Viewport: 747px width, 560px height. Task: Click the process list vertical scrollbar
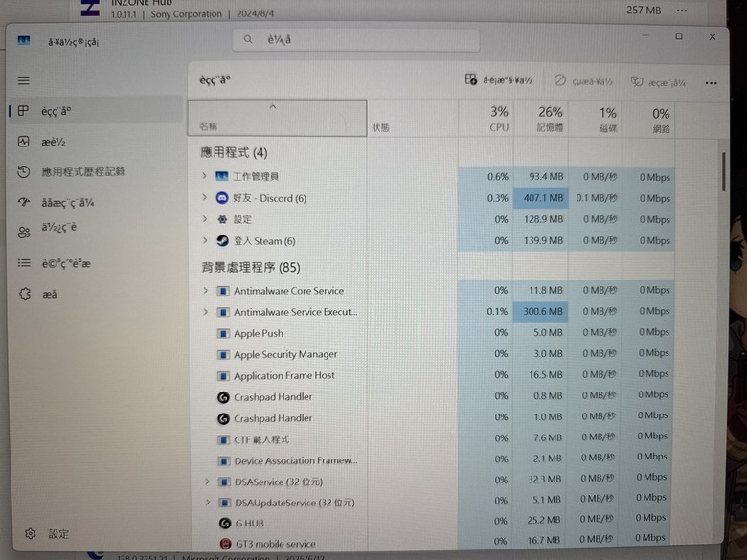pos(724,172)
